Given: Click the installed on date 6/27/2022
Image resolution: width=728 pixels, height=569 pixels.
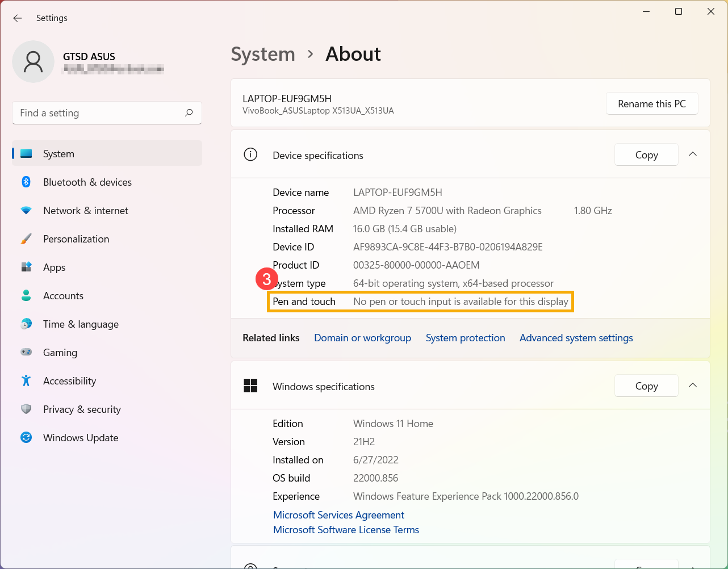Looking at the screenshot, I should 376,460.
